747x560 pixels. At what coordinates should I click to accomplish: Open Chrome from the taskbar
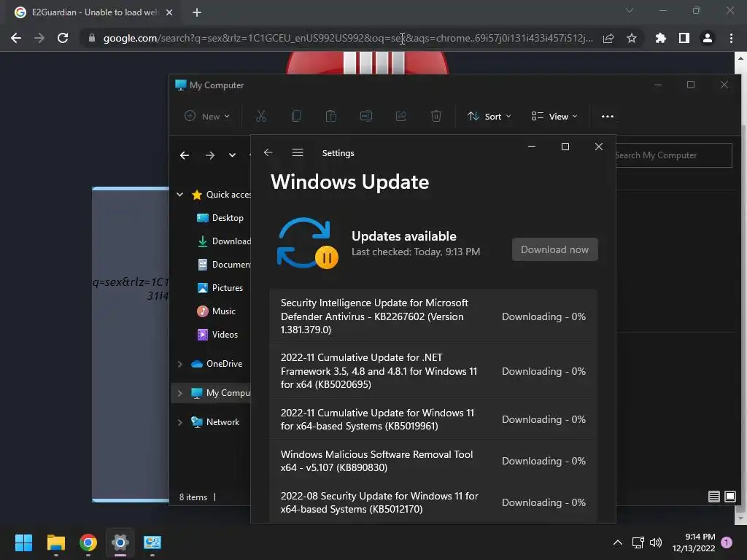click(88, 542)
